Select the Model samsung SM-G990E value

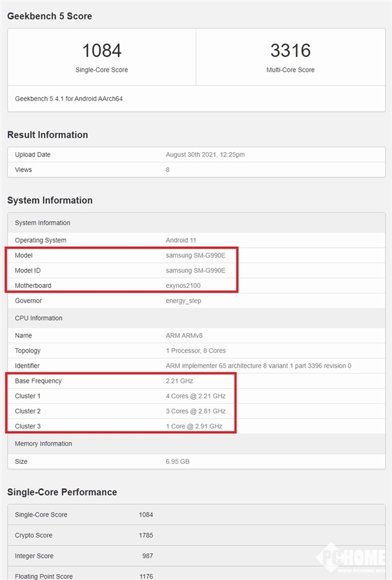(x=195, y=255)
